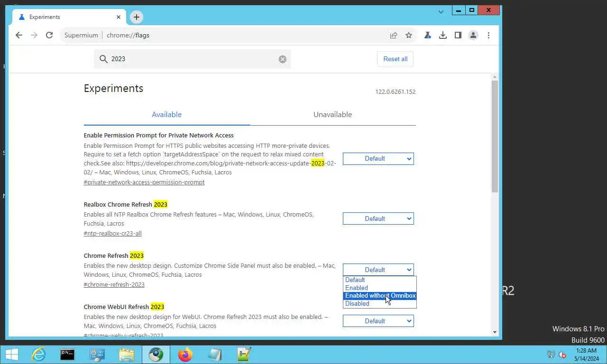The height and width of the screenshot is (364, 607).
Task: Launch Firefox from the taskbar
Action: pyautogui.click(x=185, y=355)
